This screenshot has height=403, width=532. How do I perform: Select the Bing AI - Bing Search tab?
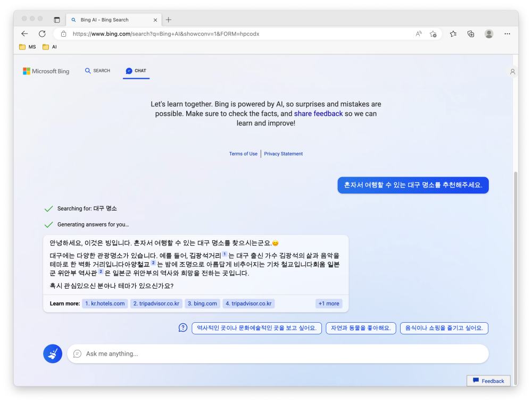(x=114, y=20)
